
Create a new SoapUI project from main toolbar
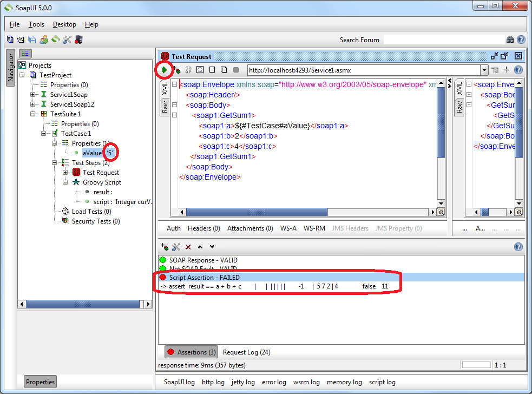[x=10, y=40]
